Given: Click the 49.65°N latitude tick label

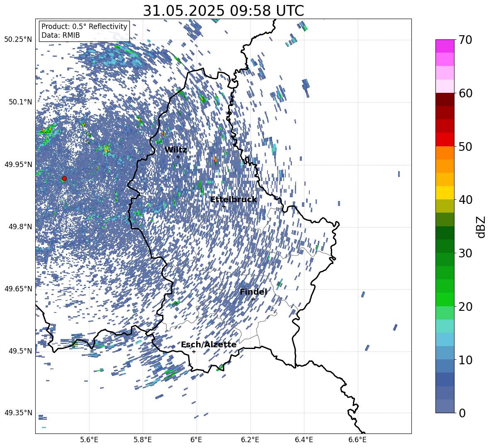Looking at the screenshot, I should click(x=18, y=289).
